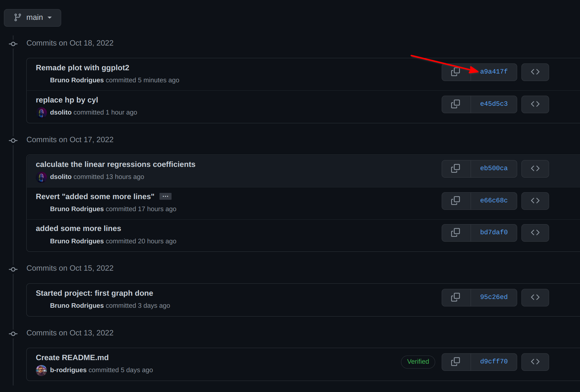The width and height of the screenshot is (580, 392).
Task: Open the main branch dropdown
Action: pos(33,18)
